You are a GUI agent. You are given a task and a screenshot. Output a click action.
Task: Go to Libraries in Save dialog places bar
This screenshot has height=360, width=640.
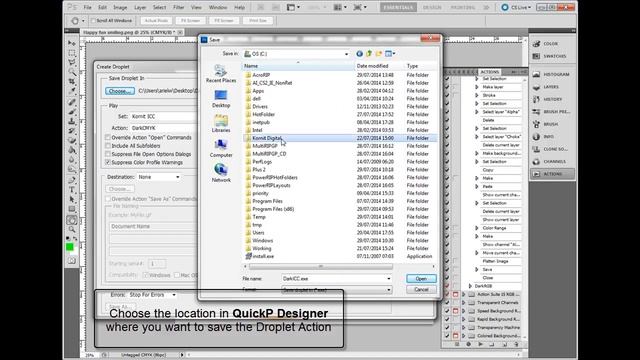coord(221,123)
